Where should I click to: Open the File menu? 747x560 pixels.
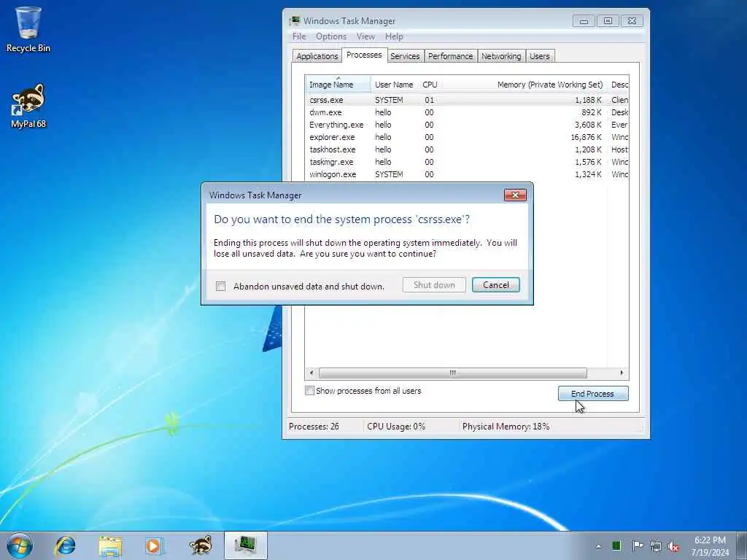[299, 36]
